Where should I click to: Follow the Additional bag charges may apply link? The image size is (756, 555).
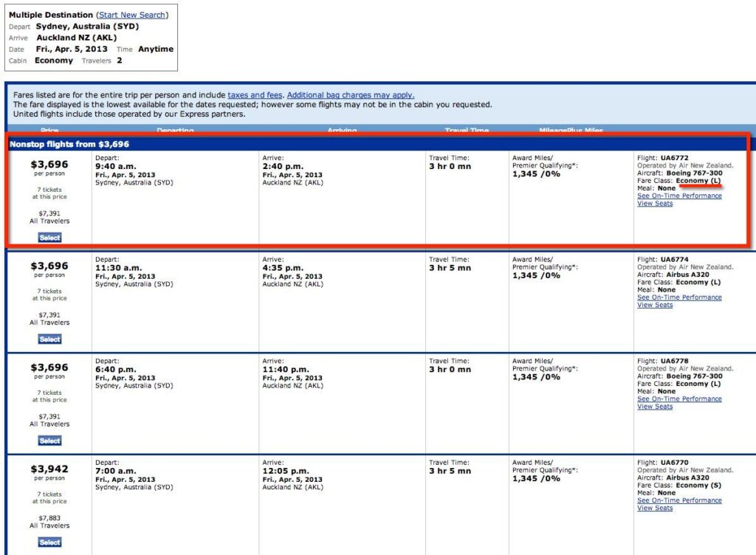tap(351, 95)
